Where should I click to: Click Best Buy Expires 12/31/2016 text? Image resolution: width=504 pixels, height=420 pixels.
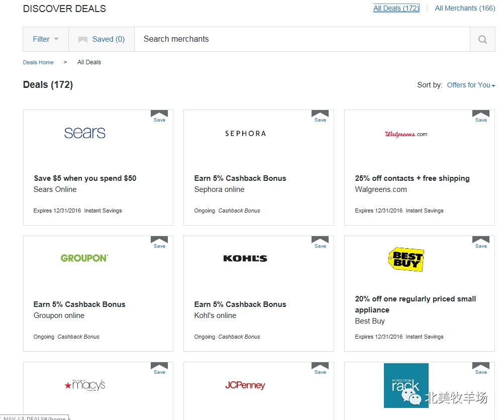click(x=379, y=337)
